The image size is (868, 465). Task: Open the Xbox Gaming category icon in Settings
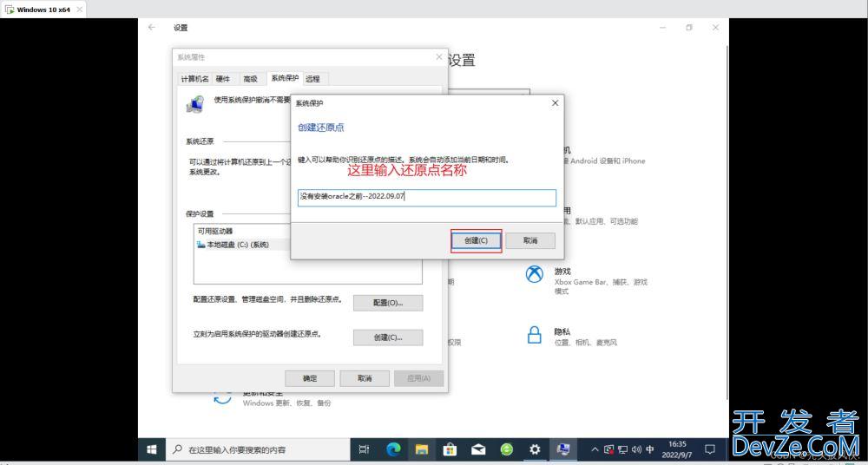tap(534, 274)
